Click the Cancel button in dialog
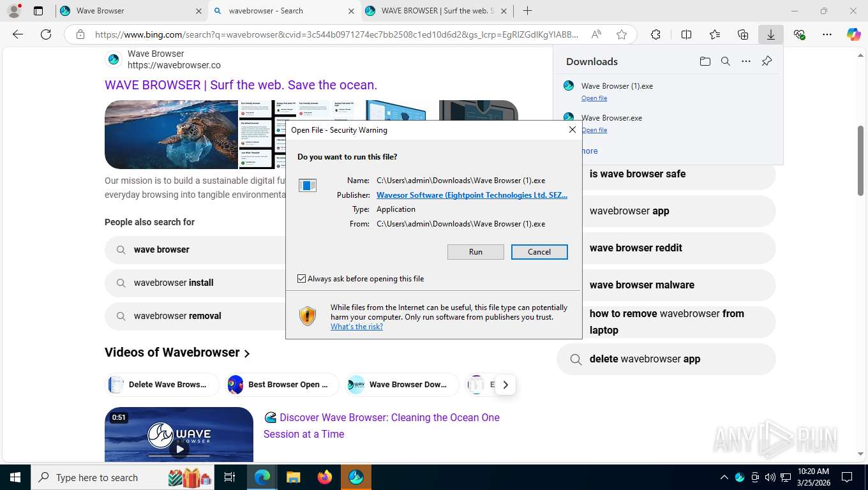Viewport: 868px width, 490px height. 539,252
